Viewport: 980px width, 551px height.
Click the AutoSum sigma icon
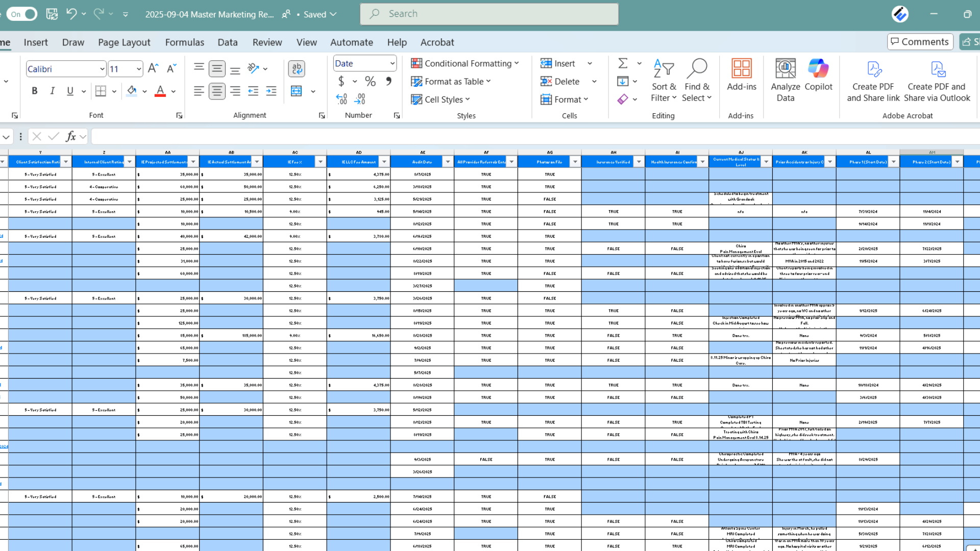click(623, 63)
